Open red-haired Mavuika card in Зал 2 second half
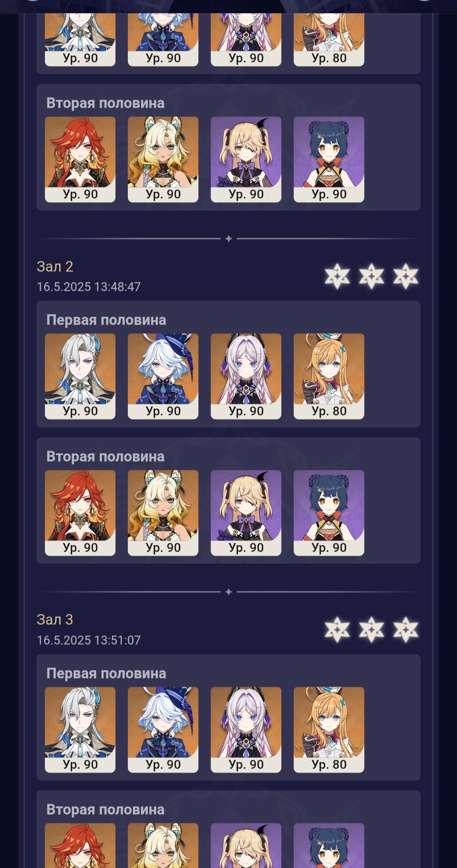The height and width of the screenshot is (868, 457). (80, 513)
